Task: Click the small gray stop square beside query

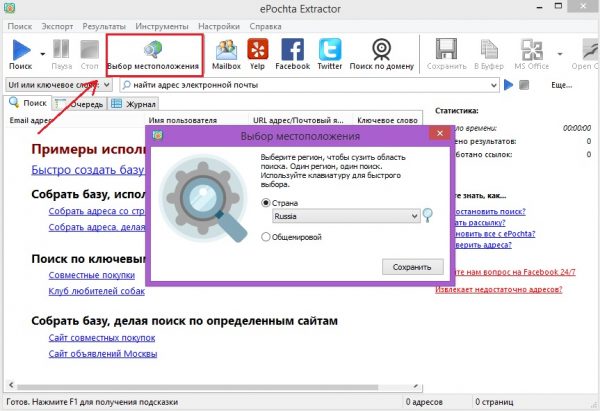Action: [524, 85]
